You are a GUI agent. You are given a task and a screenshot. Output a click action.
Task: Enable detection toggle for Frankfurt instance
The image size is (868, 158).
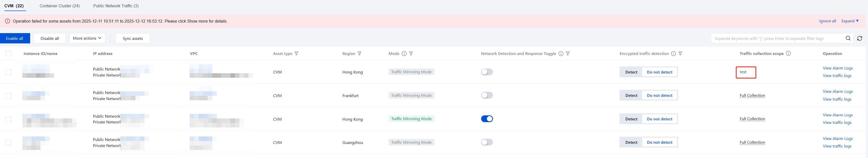tap(487, 96)
